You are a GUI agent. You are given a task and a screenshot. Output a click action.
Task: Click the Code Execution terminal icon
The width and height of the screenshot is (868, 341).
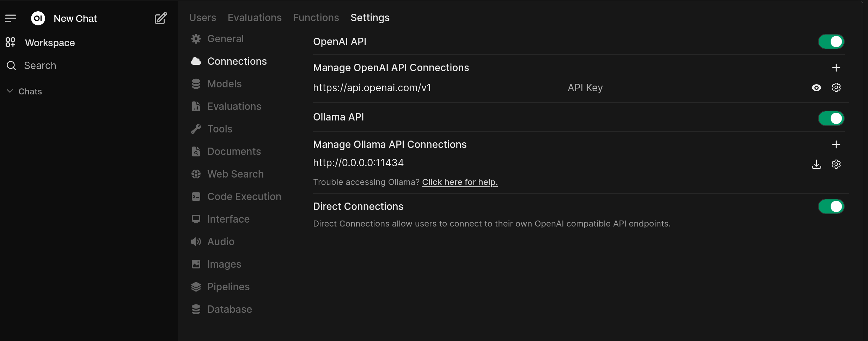(x=196, y=197)
